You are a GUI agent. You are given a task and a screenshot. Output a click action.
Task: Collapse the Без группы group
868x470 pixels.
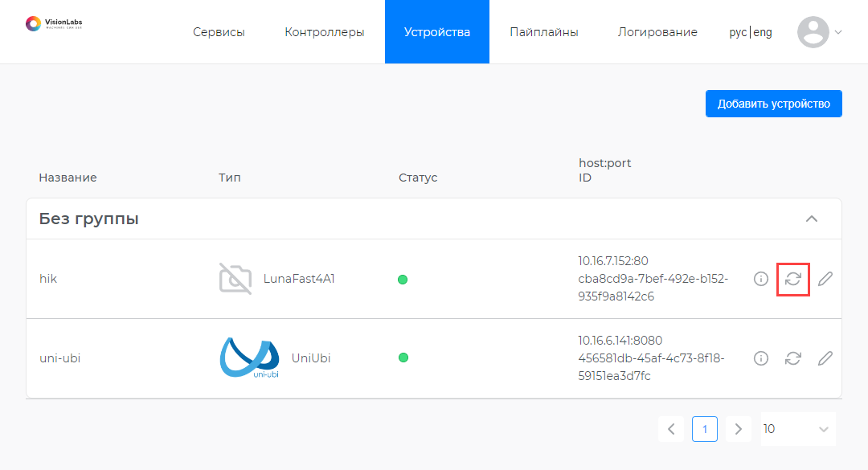tap(812, 219)
